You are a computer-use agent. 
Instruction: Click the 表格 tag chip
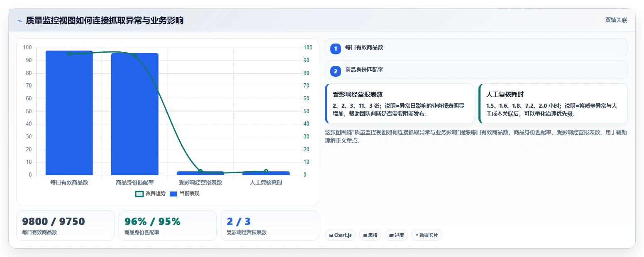click(370, 235)
